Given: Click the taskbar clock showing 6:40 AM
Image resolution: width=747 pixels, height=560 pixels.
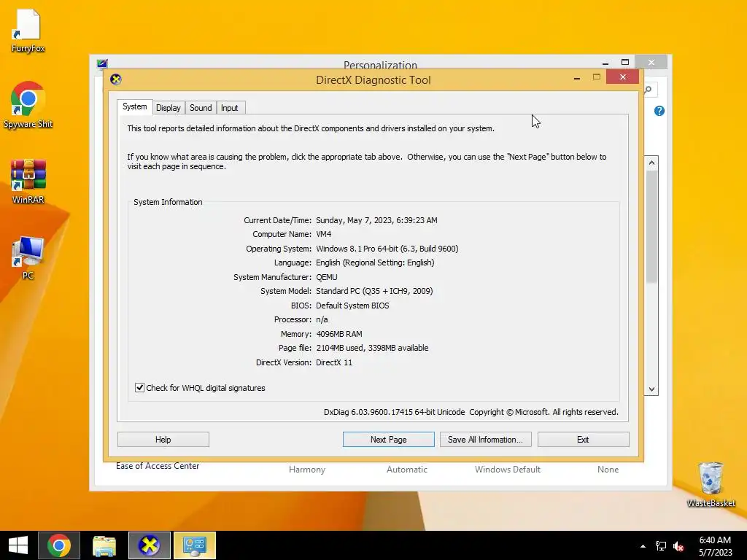Looking at the screenshot, I should pos(715,545).
